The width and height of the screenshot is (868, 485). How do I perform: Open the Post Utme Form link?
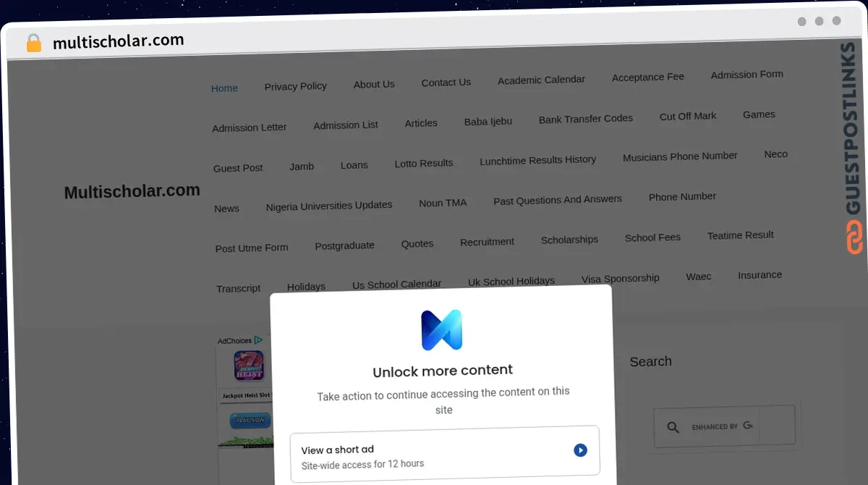pos(251,248)
